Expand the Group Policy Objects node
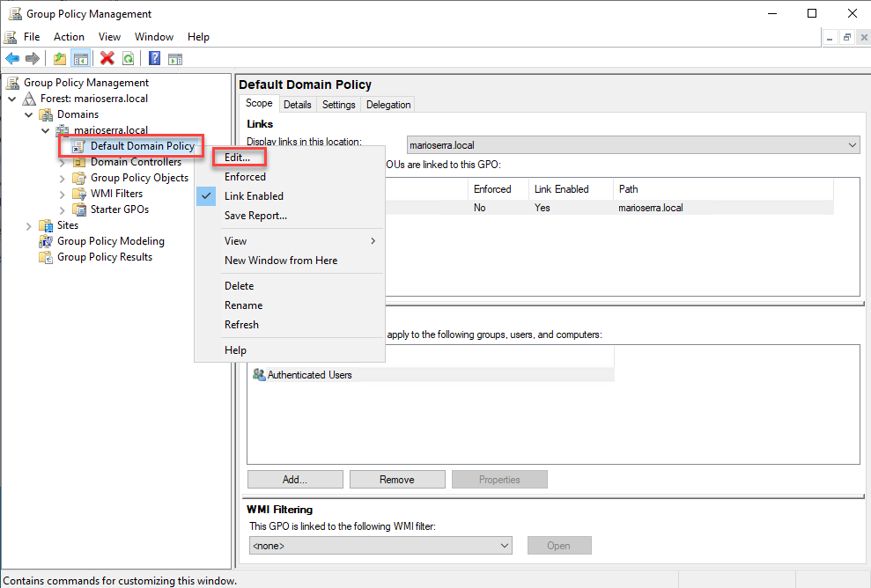This screenshot has height=588, width=871. click(63, 178)
